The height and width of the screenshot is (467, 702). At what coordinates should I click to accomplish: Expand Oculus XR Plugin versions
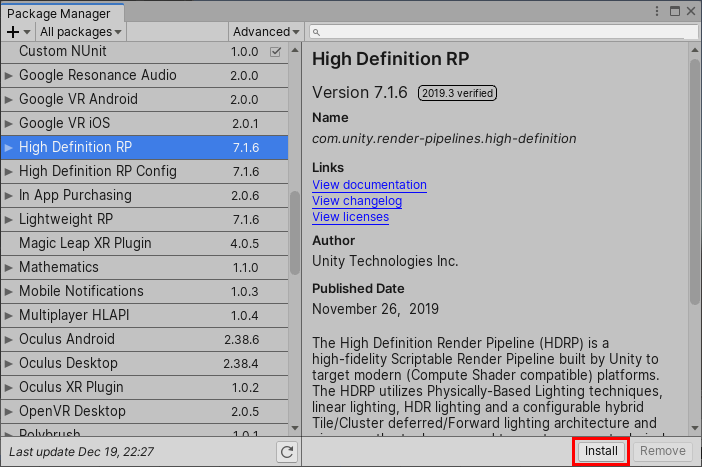[9, 387]
